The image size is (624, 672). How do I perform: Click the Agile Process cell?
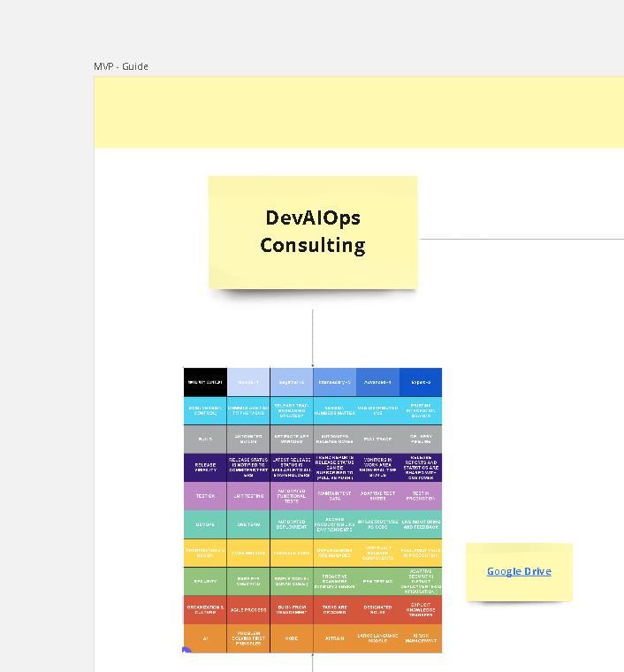click(248, 610)
